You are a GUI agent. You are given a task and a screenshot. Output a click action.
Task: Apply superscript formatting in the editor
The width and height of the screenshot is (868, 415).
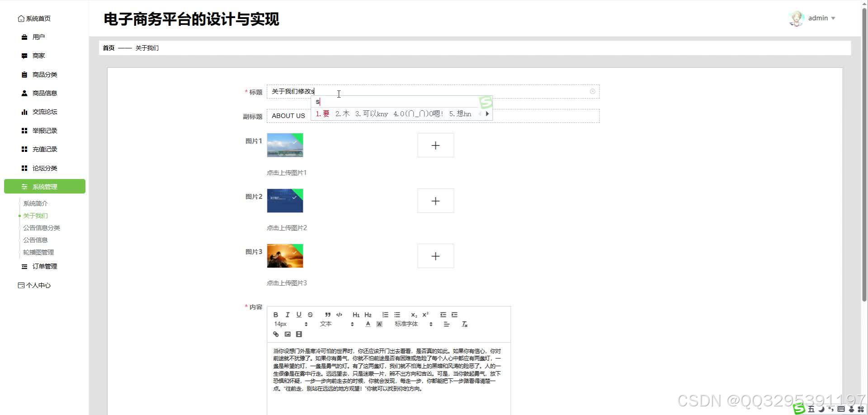point(424,314)
